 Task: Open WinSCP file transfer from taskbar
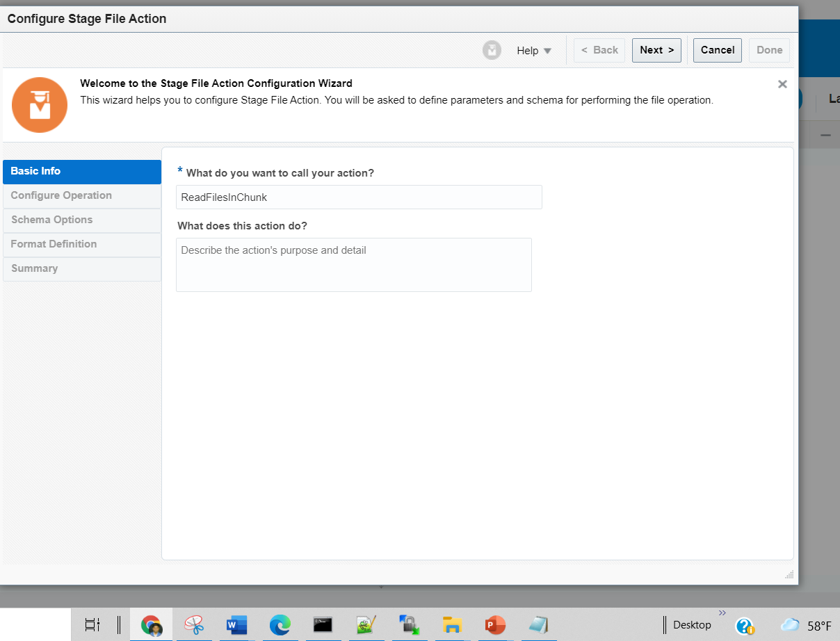pyautogui.click(x=409, y=625)
